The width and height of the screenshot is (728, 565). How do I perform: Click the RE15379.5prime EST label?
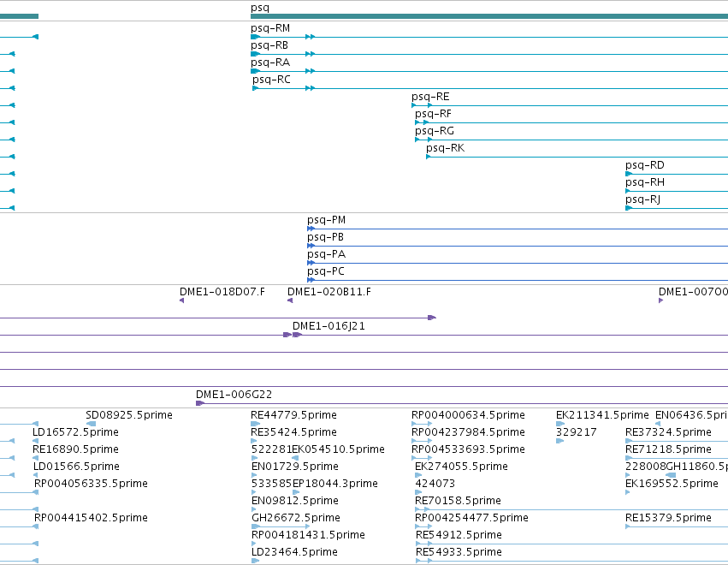point(669,518)
